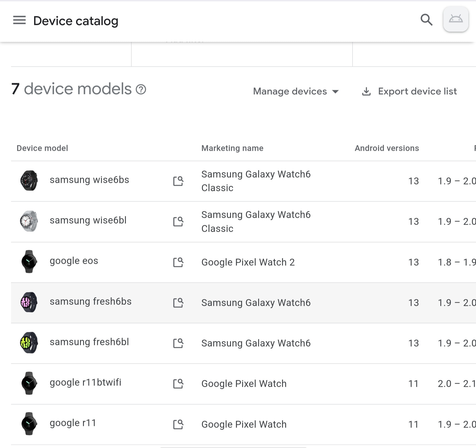Open device details icon for samsung fresh6bs

coord(178,303)
